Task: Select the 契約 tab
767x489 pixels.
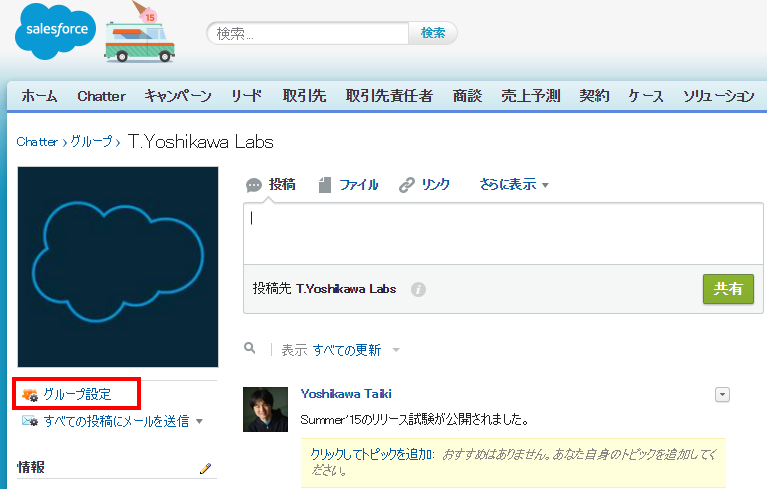Action: (594, 96)
